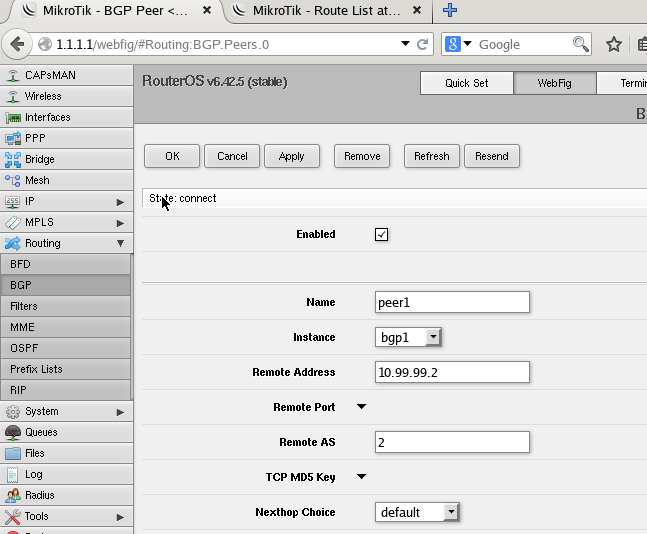Focus the Remote Address input field

(452, 372)
